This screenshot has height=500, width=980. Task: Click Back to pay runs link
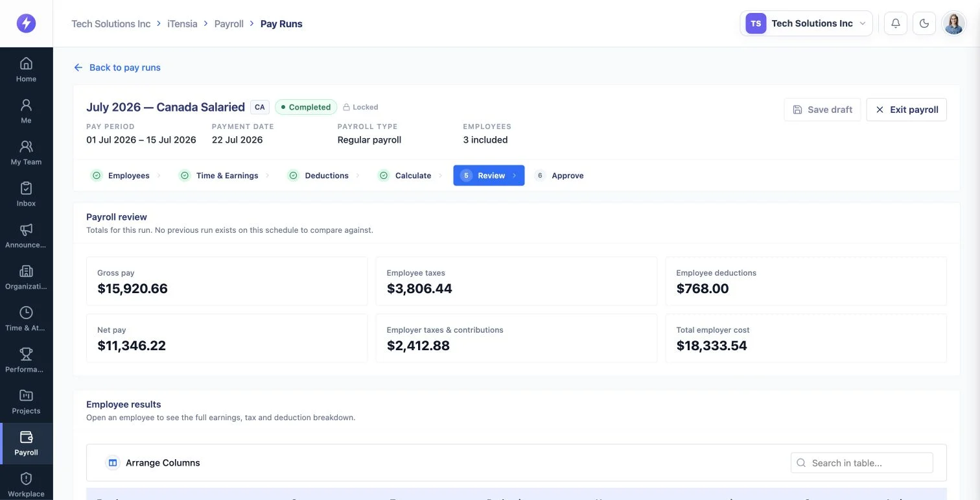click(117, 67)
